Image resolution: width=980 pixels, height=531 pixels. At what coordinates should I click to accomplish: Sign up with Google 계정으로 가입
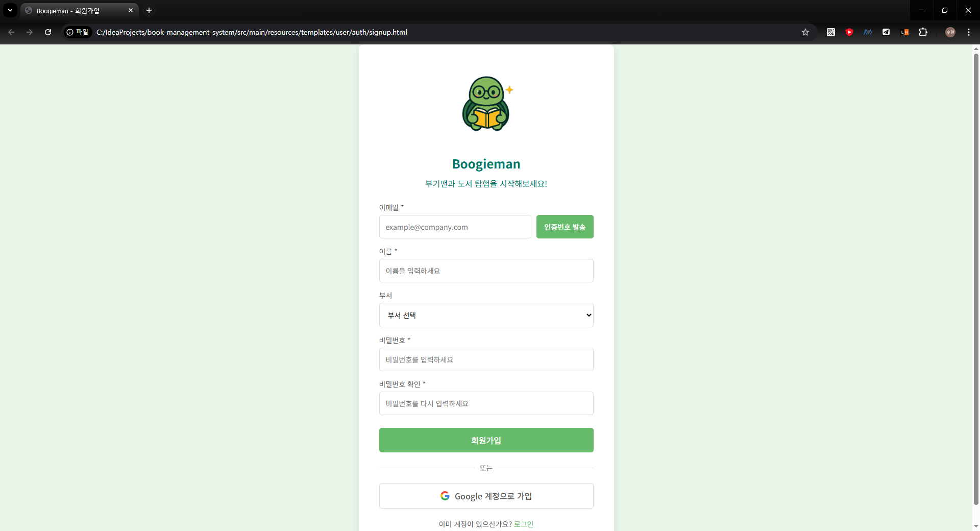pyautogui.click(x=486, y=496)
